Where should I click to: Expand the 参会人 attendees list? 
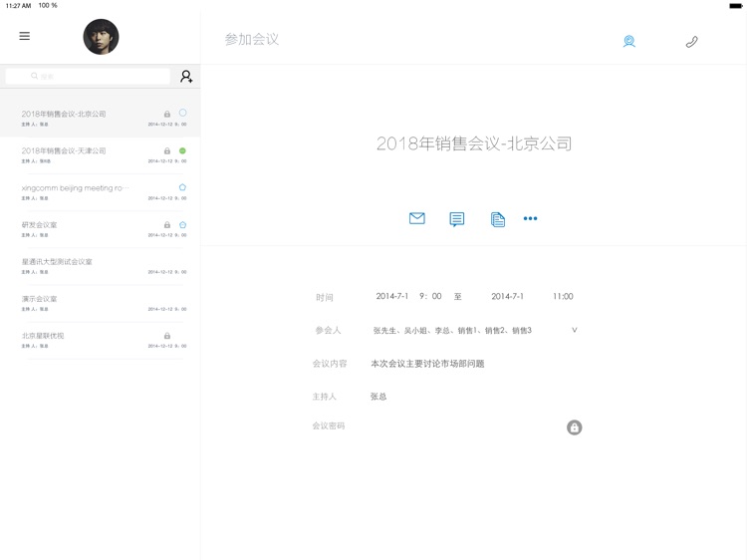pyautogui.click(x=574, y=330)
